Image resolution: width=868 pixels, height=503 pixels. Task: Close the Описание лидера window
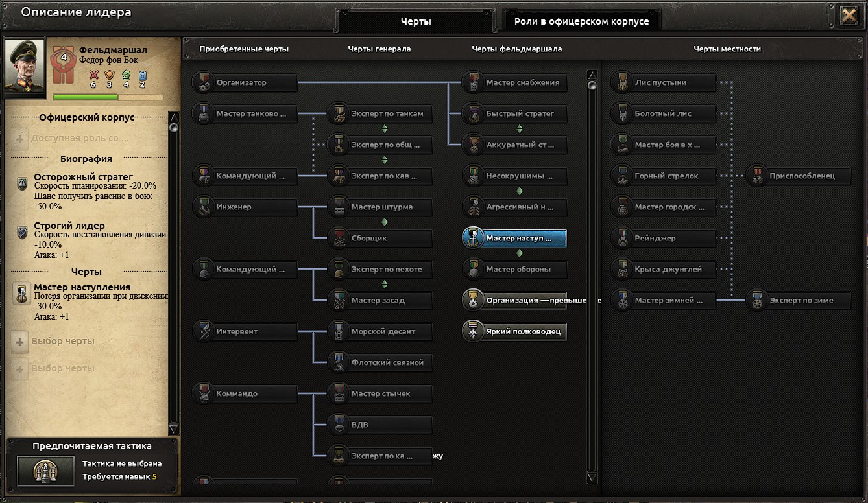(849, 15)
